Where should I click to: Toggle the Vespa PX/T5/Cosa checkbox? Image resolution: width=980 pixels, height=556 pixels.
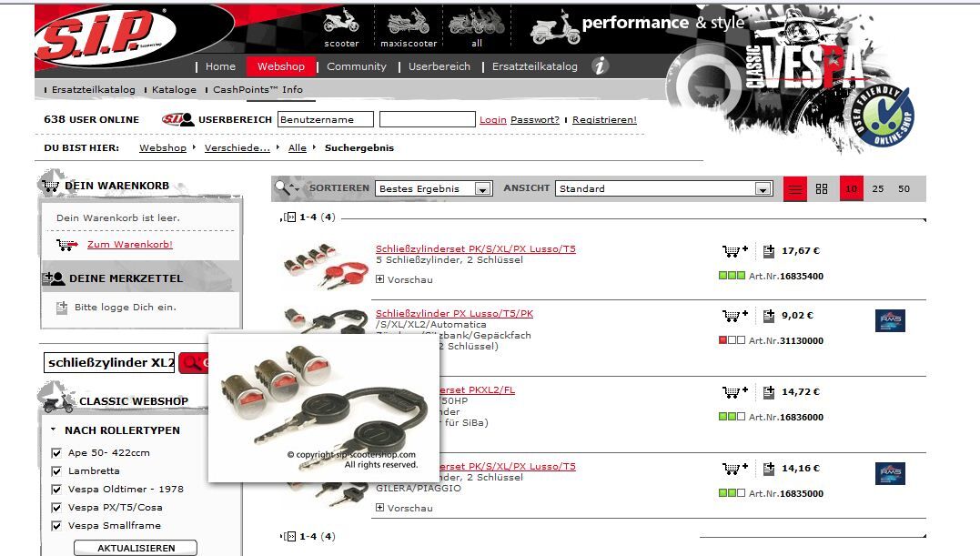[x=56, y=507]
